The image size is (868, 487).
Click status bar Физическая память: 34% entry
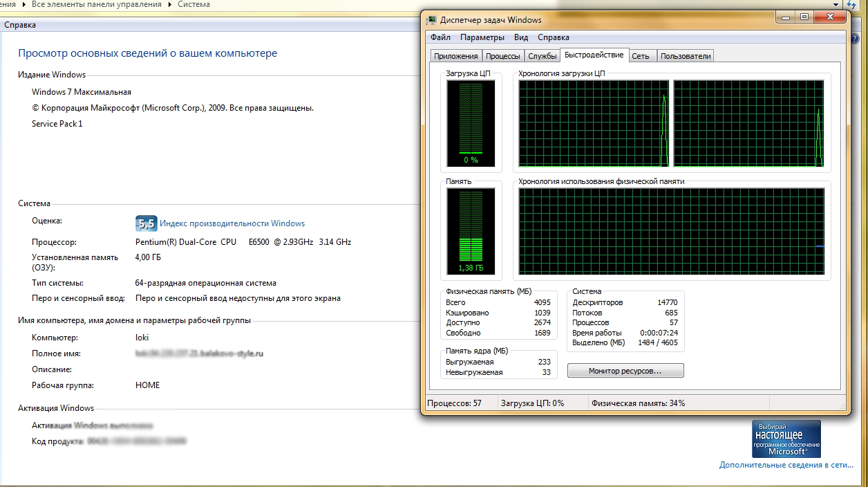coord(638,403)
